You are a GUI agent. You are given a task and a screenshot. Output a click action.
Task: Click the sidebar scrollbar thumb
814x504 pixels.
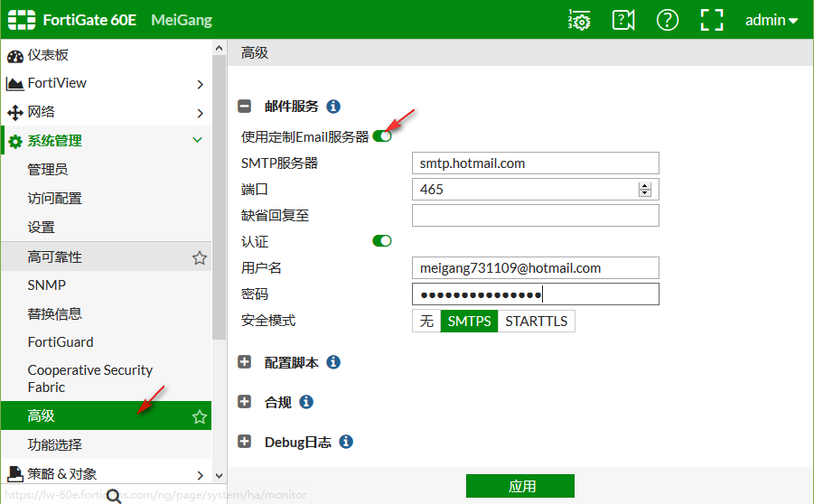tap(219, 197)
